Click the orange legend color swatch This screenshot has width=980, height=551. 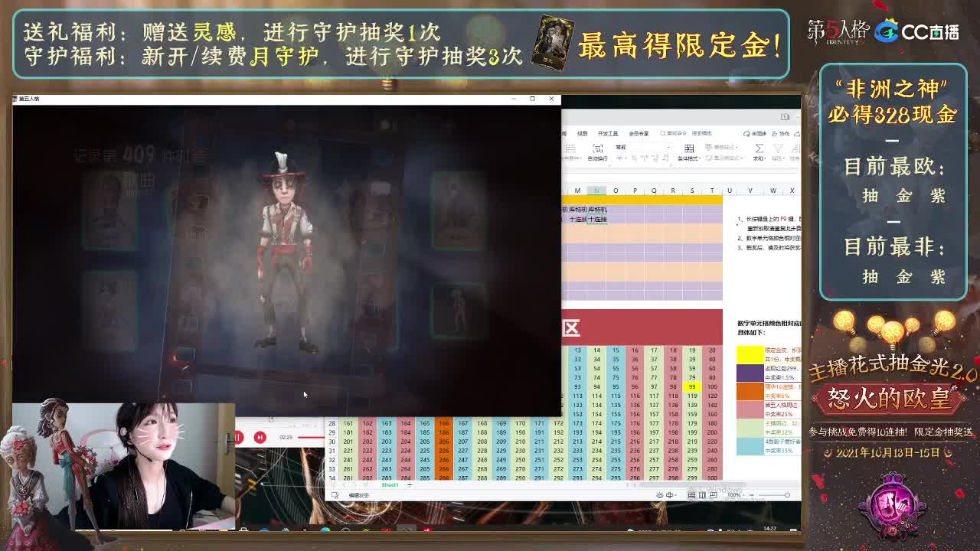[x=750, y=391]
